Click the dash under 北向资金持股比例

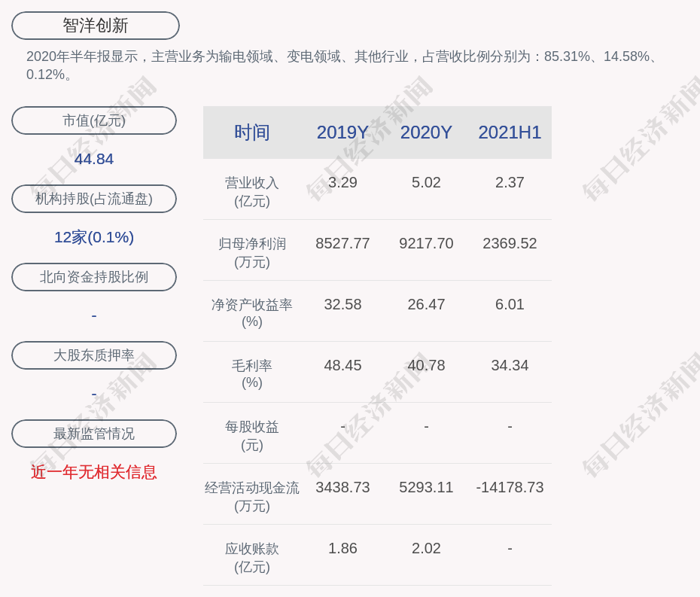coord(94,315)
